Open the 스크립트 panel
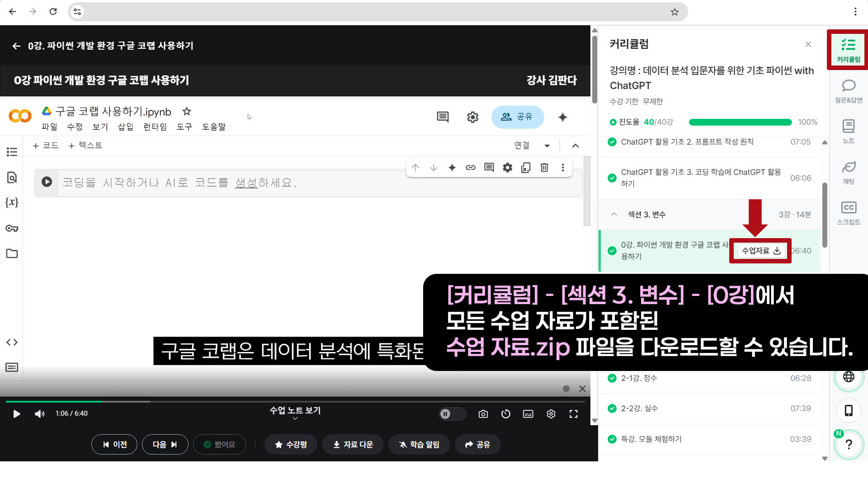Screen dimensions: 868x488 click(x=848, y=213)
